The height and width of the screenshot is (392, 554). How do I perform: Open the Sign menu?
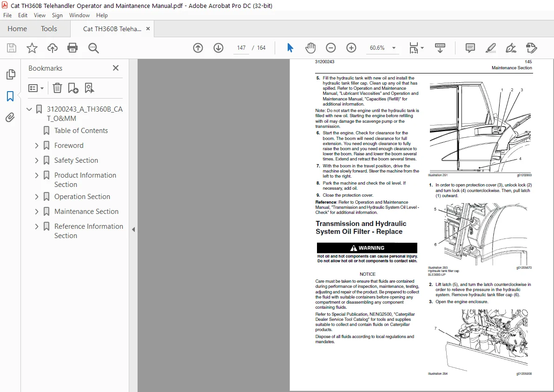[x=57, y=15]
